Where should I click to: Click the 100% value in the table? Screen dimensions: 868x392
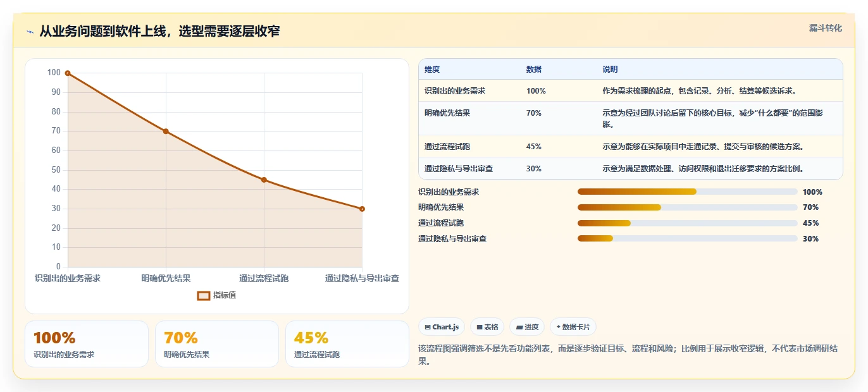(x=536, y=91)
